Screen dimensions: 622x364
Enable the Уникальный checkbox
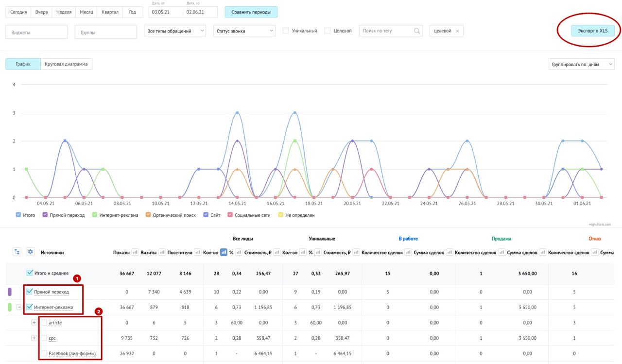click(x=286, y=31)
